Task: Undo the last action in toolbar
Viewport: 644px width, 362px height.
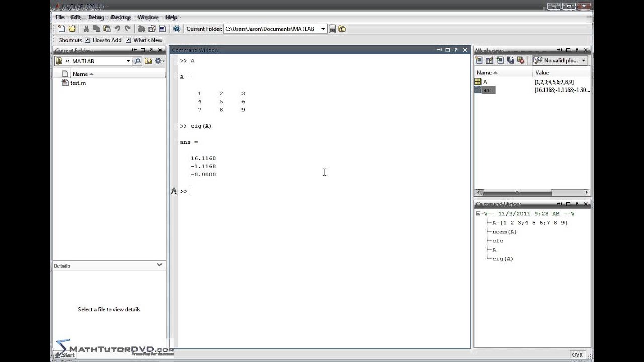Action: coord(117,29)
